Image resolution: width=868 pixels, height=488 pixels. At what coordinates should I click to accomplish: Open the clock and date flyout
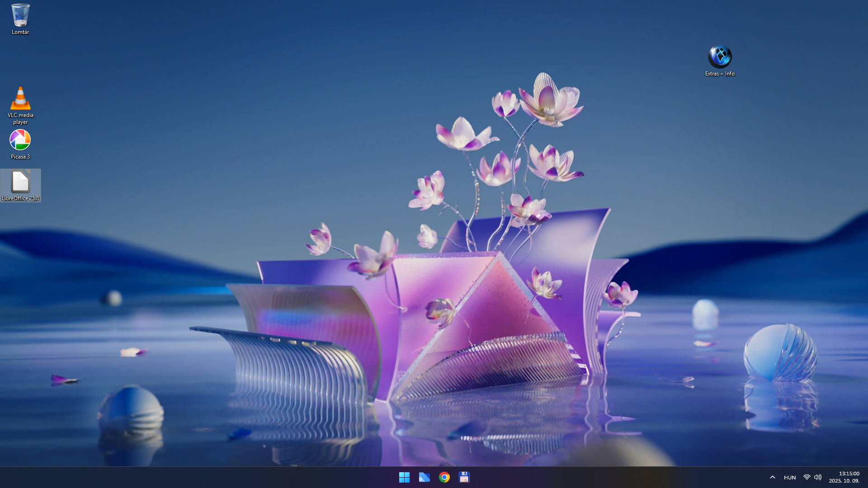pyautogui.click(x=844, y=477)
